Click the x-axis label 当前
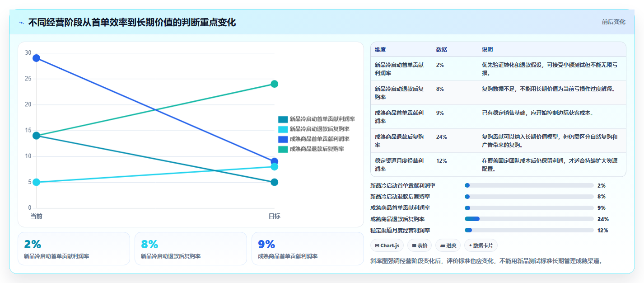This screenshot has height=283, width=644. [36, 216]
